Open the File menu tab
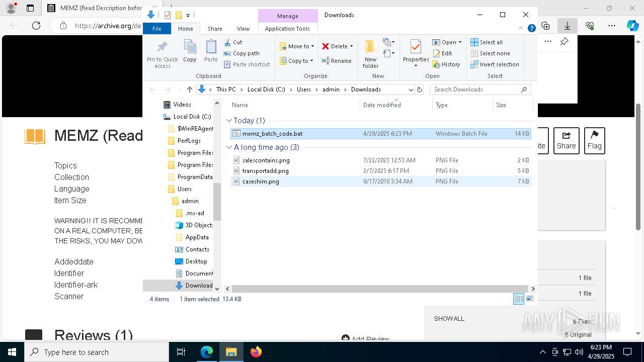 coord(157,29)
